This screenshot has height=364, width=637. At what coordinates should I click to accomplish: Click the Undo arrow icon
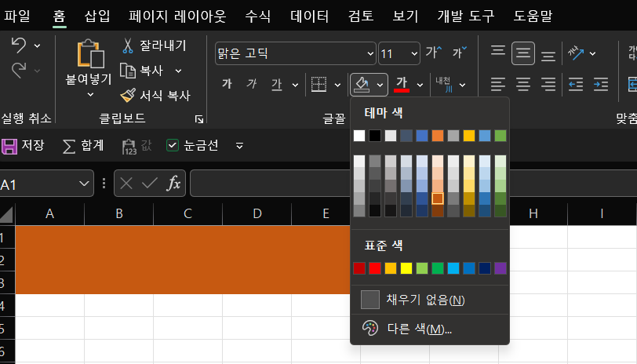tap(19, 45)
